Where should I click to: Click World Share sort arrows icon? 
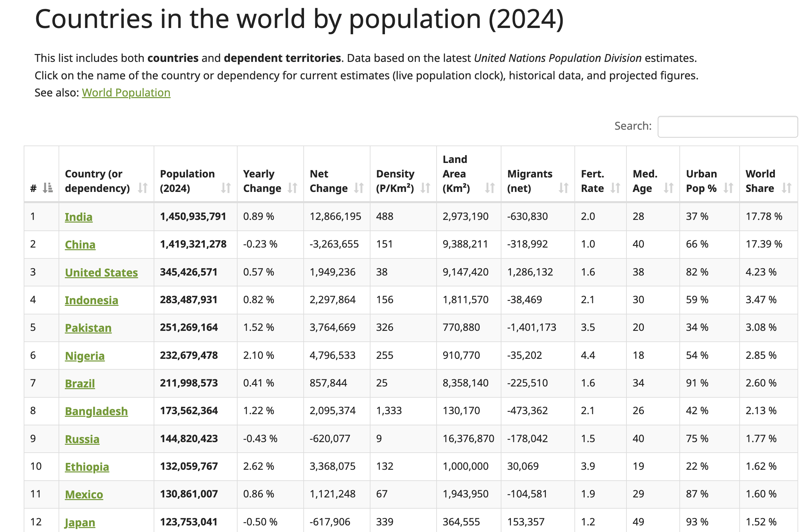click(x=787, y=188)
